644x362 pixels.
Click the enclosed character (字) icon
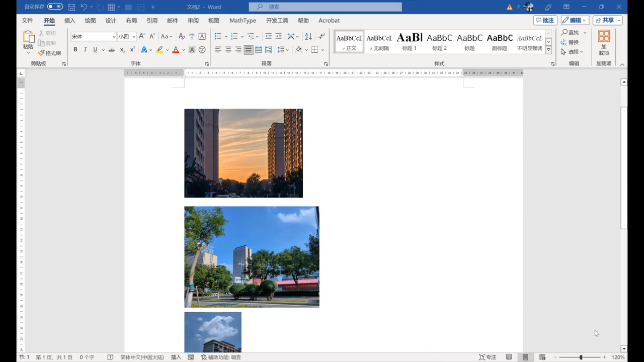tap(202, 50)
